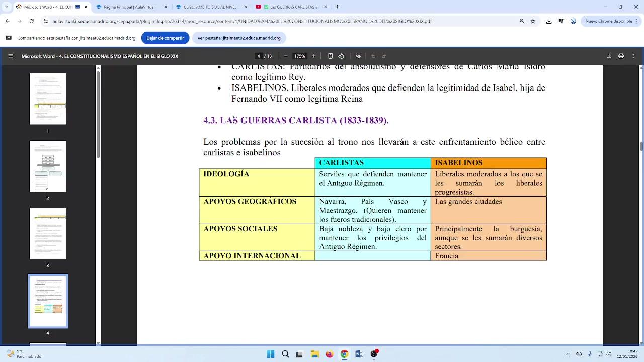Toggle the taskbar microphone icon
The height and width of the screenshot is (362, 644).
[589, 354]
